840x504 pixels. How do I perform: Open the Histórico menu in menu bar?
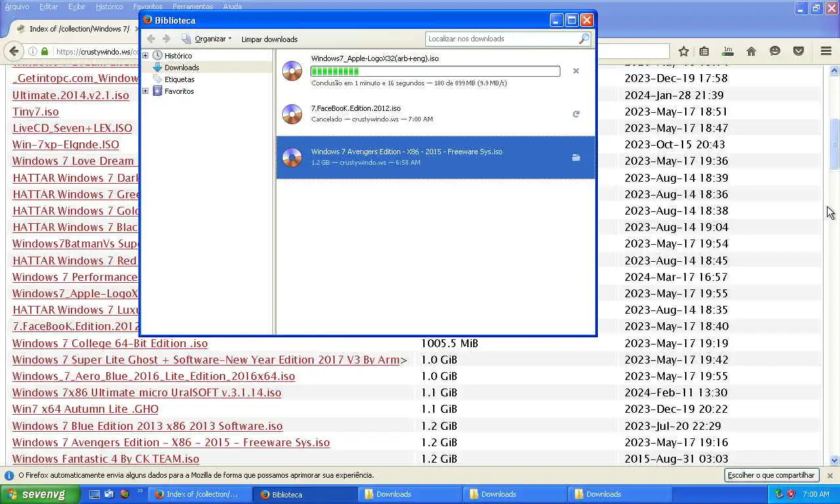109,7
